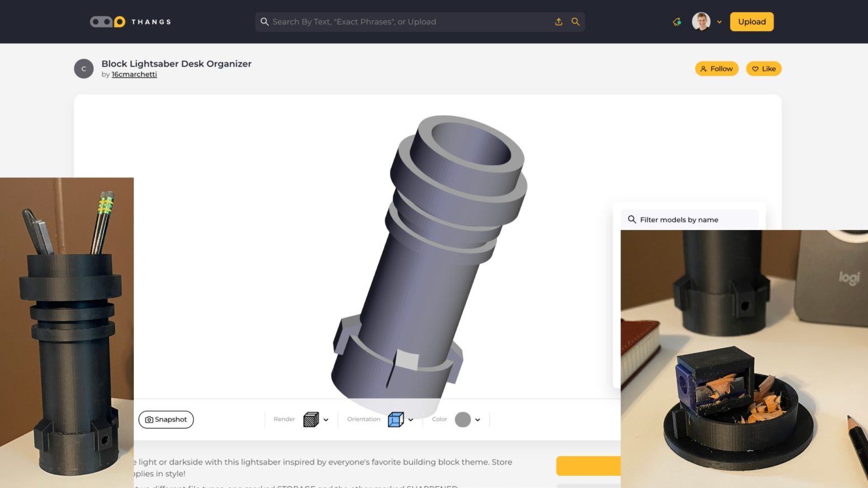Open the profile account dropdown chevron
868x488 pixels.
click(719, 21)
